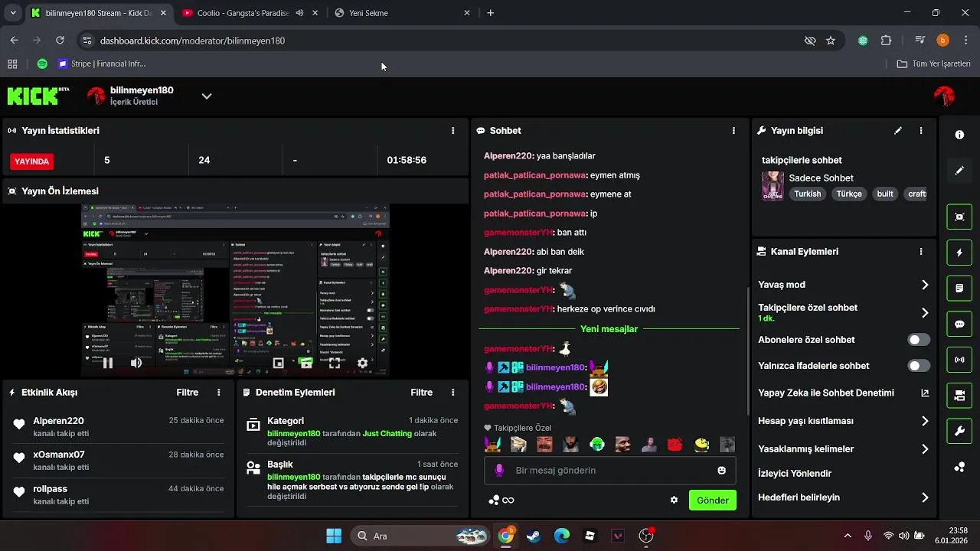Open Filtre in Etkinlik Akışı

coord(188,393)
